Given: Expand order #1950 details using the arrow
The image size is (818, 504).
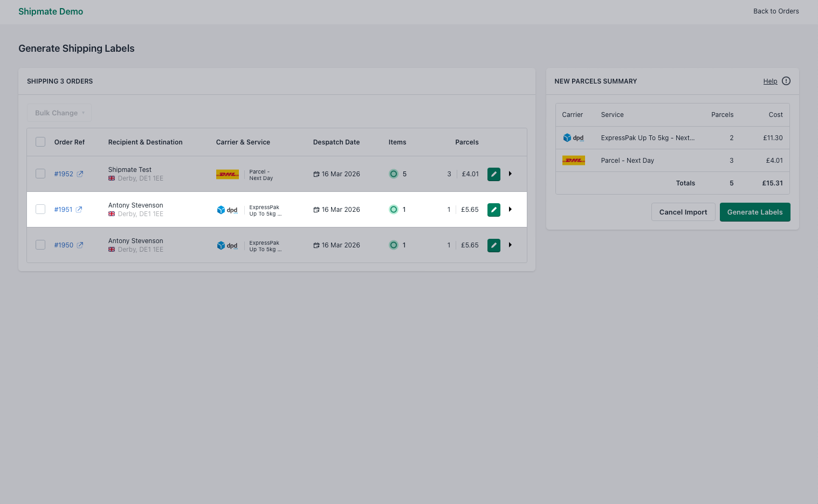Looking at the screenshot, I should click(510, 245).
